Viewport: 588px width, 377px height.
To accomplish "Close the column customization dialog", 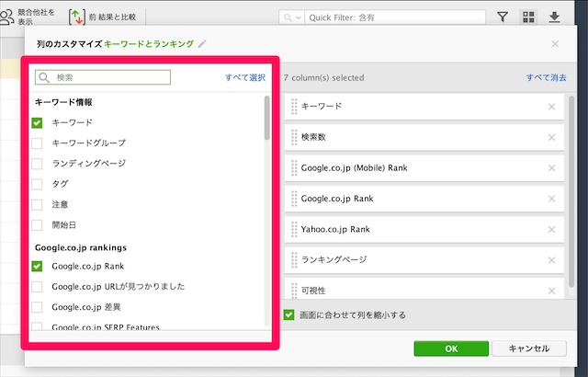I will point(555,44).
